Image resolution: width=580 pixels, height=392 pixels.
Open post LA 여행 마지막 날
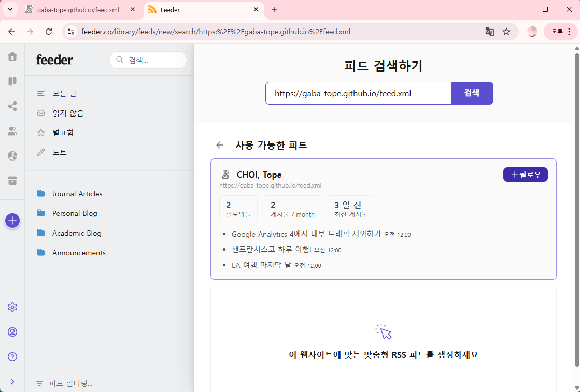(x=261, y=265)
